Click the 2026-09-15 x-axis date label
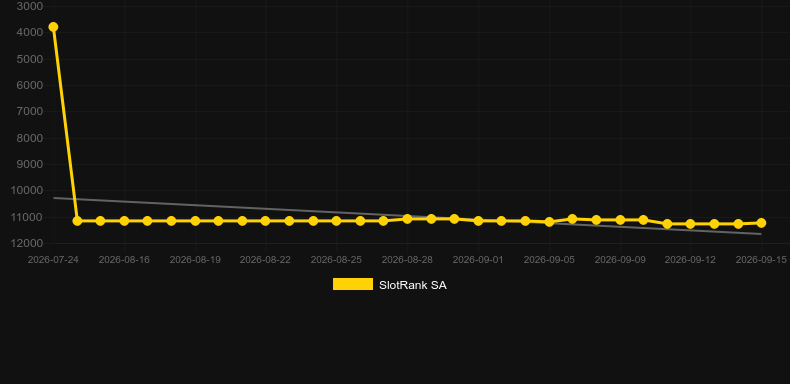This screenshot has height=384, width=790. [x=761, y=260]
